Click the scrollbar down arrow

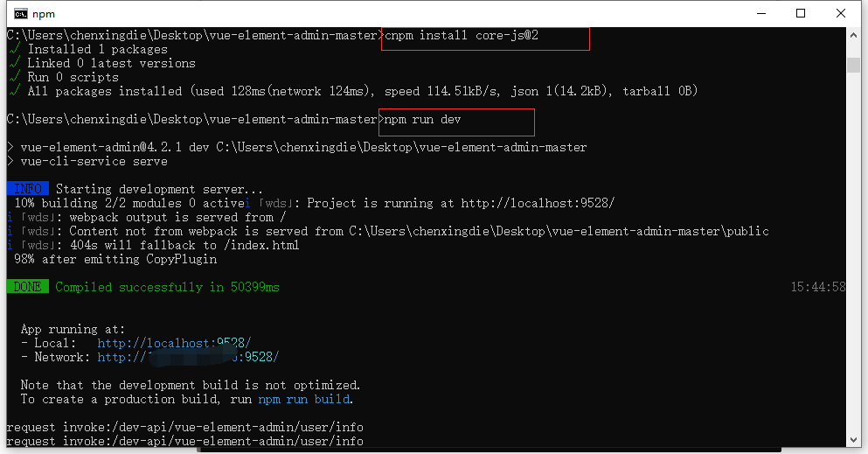tap(853, 440)
